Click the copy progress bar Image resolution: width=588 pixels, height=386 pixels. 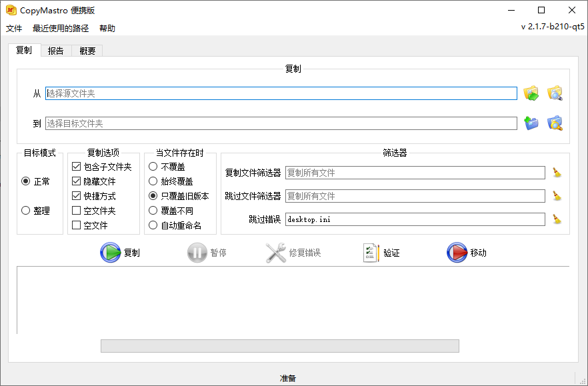tap(280, 346)
